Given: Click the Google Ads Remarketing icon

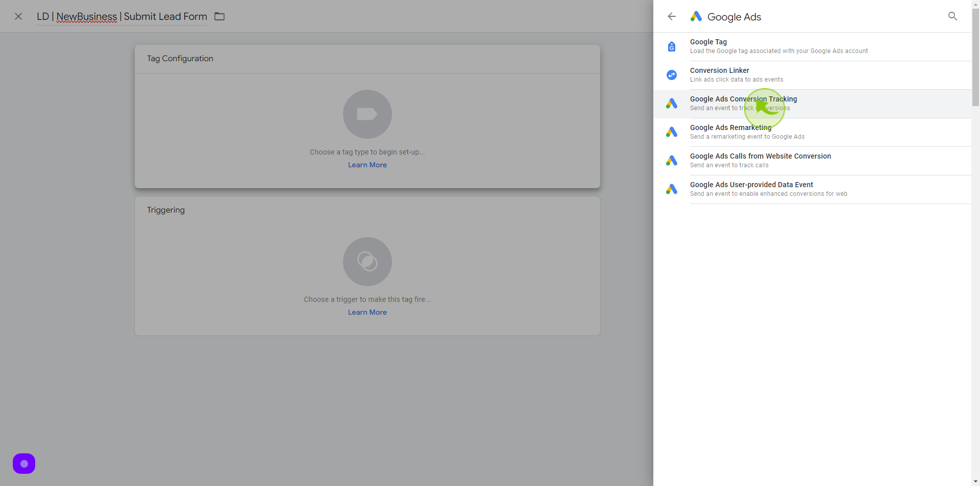Looking at the screenshot, I should click(672, 132).
